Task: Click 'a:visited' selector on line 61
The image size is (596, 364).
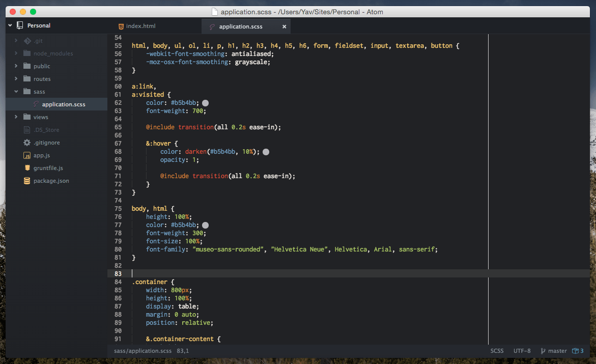Action: pyautogui.click(x=148, y=94)
